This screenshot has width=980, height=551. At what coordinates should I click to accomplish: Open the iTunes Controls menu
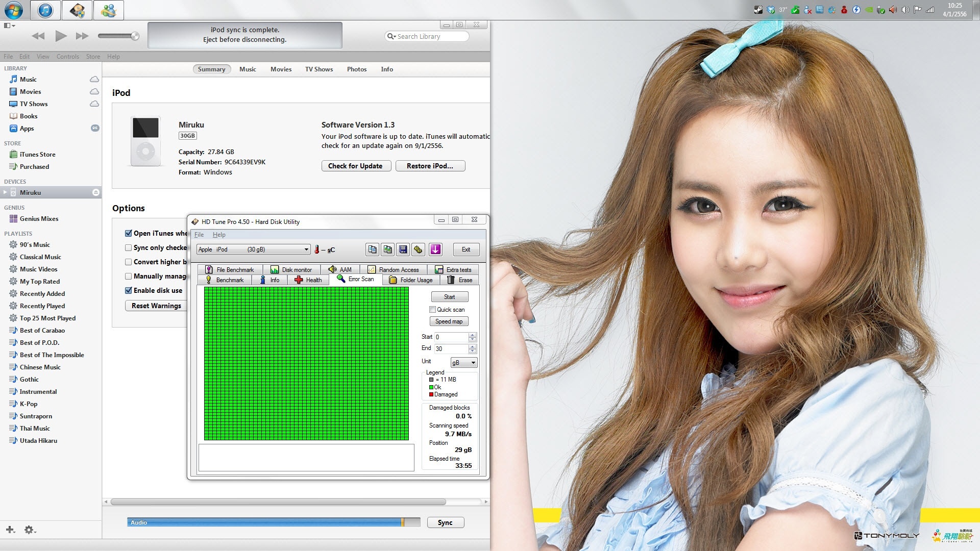click(x=68, y=57)
